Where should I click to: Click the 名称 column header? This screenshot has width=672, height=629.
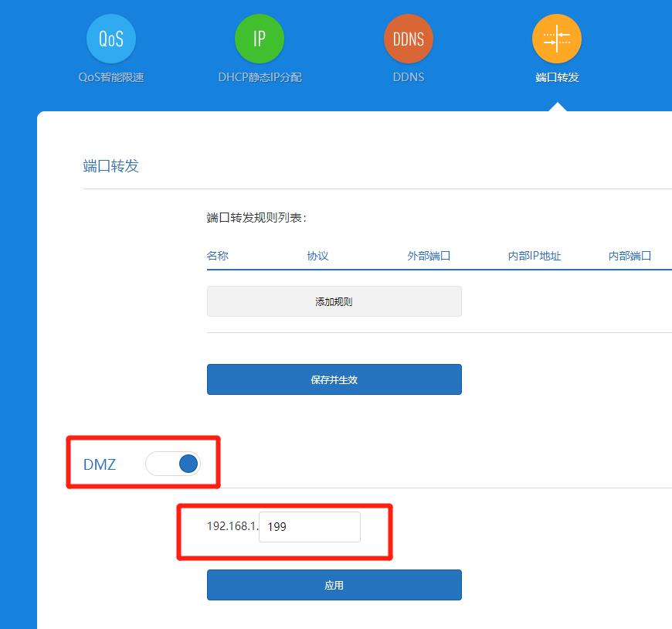point(217,256)
